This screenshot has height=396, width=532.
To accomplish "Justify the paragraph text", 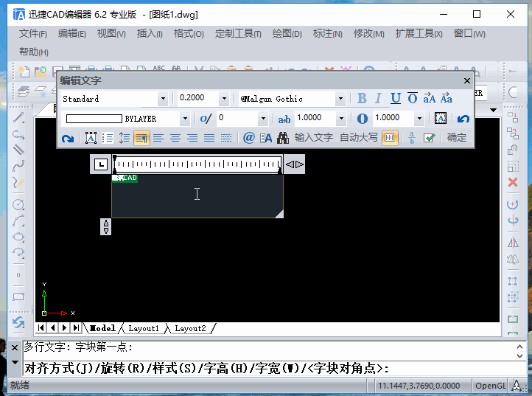I will pos(209,138).
